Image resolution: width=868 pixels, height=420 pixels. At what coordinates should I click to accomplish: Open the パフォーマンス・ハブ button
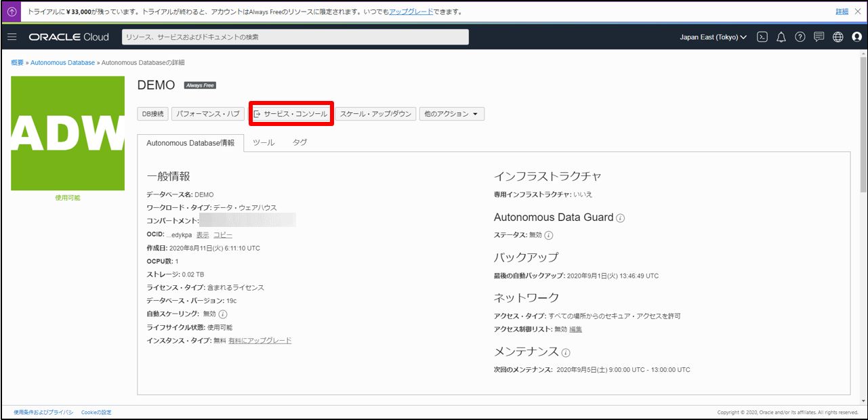207,114
